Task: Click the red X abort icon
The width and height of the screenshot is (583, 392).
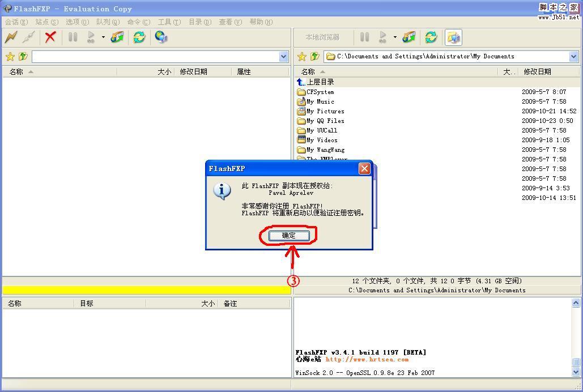Action: point(50,37)
